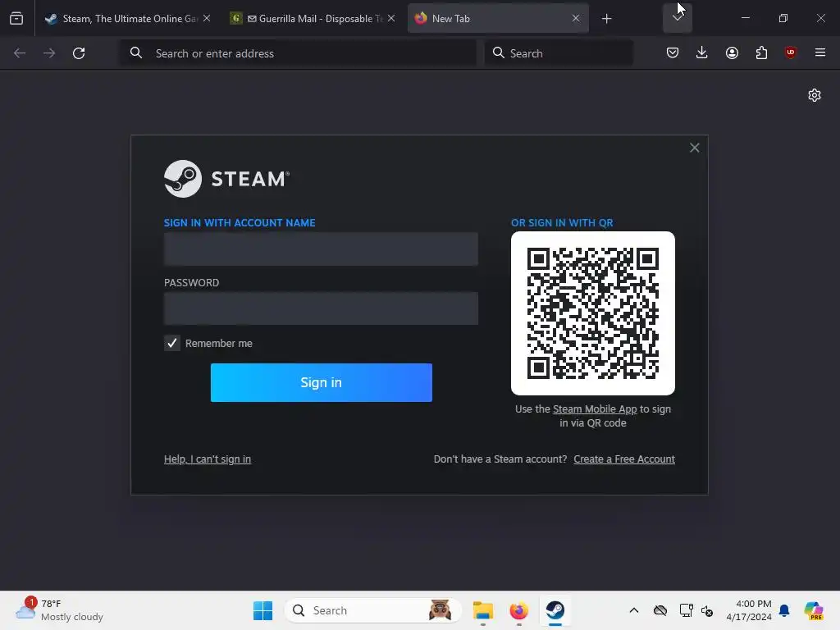Close the Firefox window
The height and width of the screenshot is (630, 840).
[820, 18]
